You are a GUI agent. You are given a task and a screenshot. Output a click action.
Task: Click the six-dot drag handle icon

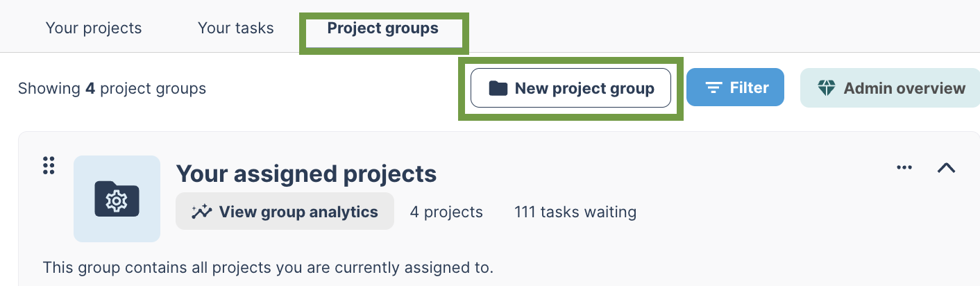tap(49, 166)
